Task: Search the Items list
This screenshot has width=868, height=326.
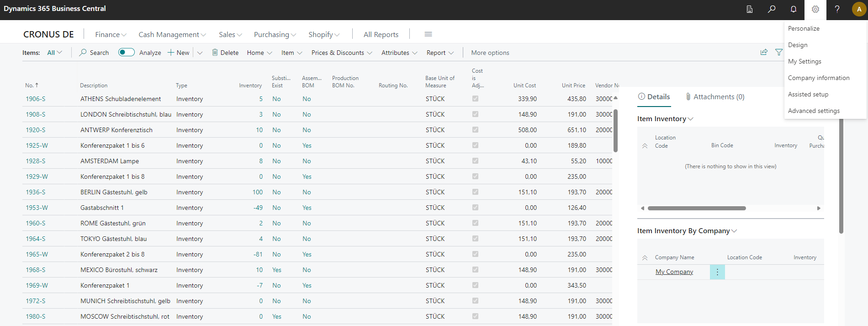Action: 94,53
